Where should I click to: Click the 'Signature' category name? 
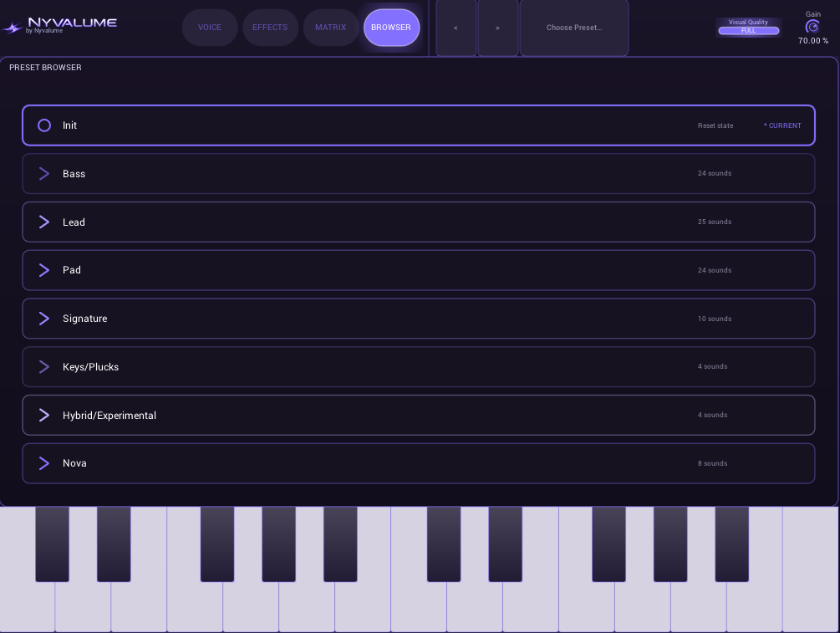tap(84, 319)
